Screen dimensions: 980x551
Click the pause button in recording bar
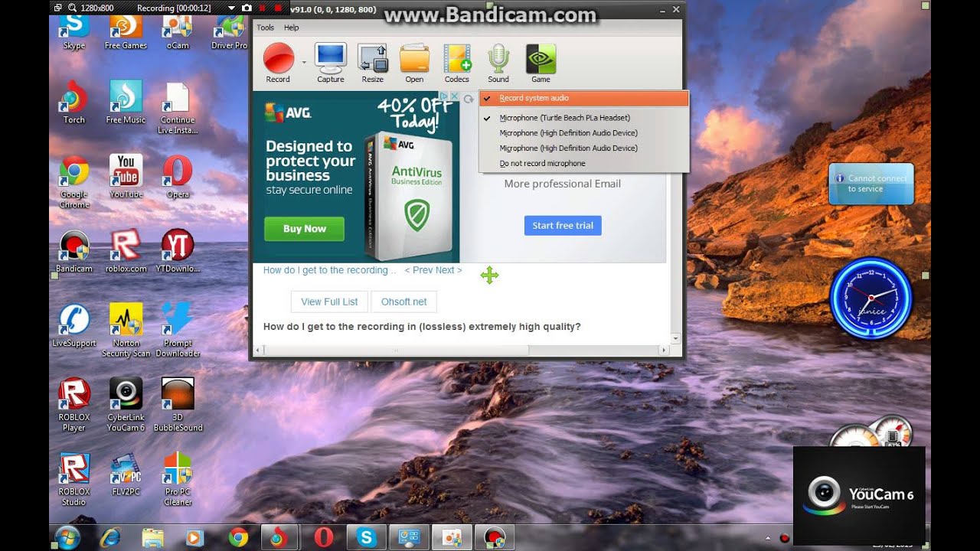[263, 8]
